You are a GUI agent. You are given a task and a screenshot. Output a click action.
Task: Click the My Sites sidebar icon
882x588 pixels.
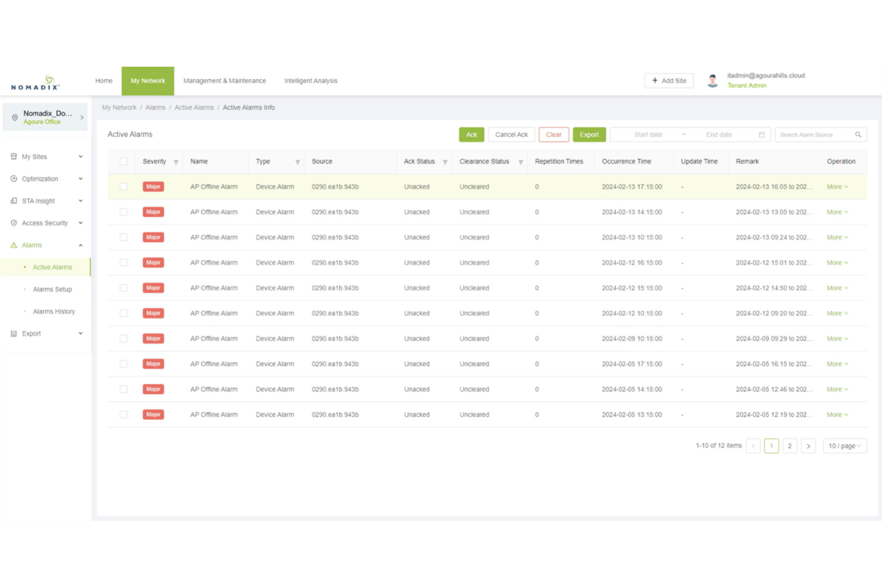click(x=14, y=157)
